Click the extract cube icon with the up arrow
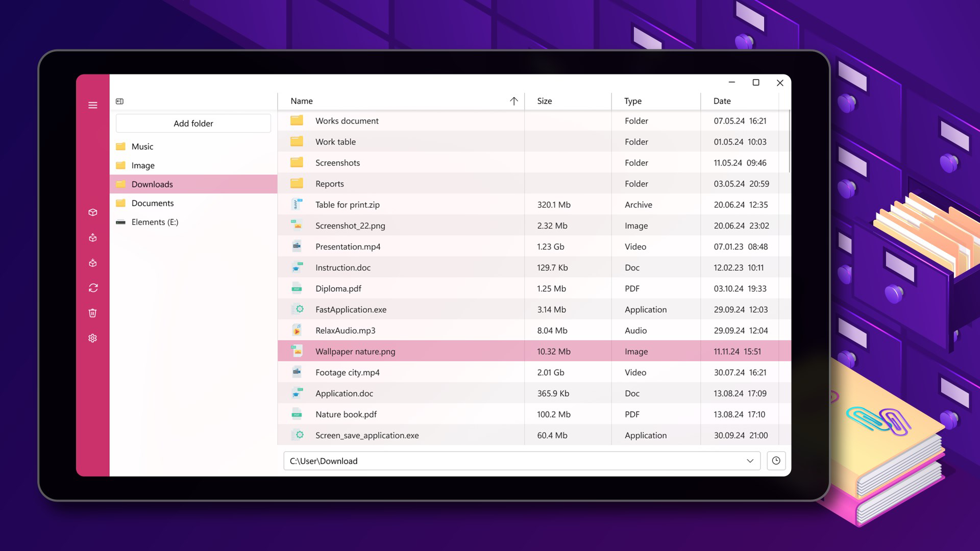The height and width of the screenshot is (551, 980). (92, 238)
